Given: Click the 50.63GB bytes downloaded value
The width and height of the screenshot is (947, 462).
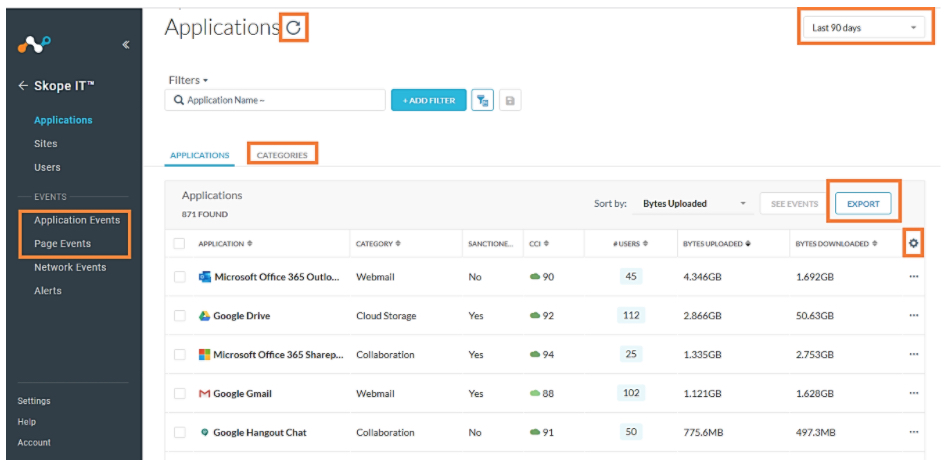Looking at the screenshot, I should [x=815, y=316].
